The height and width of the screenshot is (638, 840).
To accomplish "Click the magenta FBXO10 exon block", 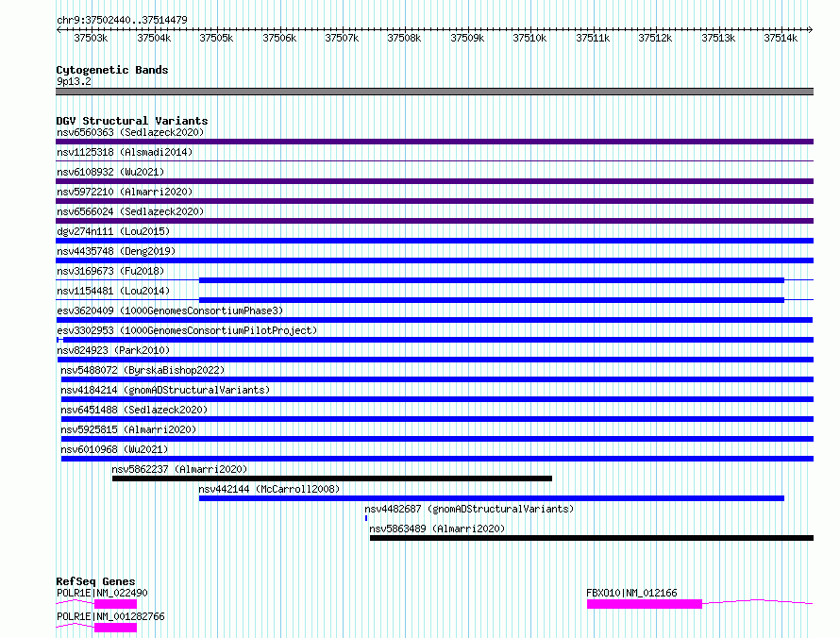I will (x=645, y=604).
